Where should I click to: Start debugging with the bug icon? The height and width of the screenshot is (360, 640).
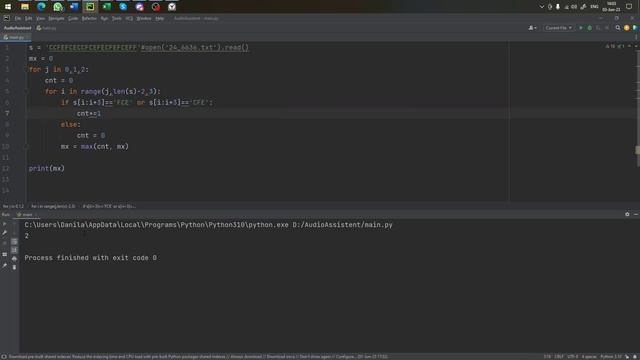point(589,28)
